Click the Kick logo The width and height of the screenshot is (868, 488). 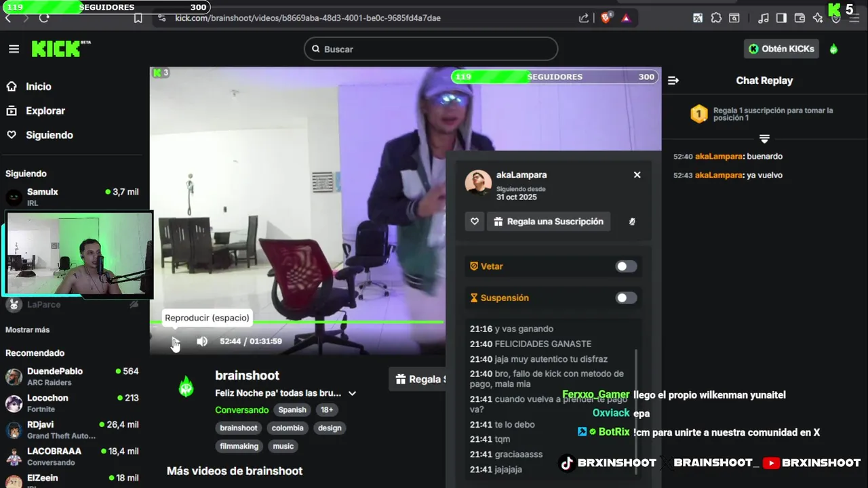coord(61,49)
